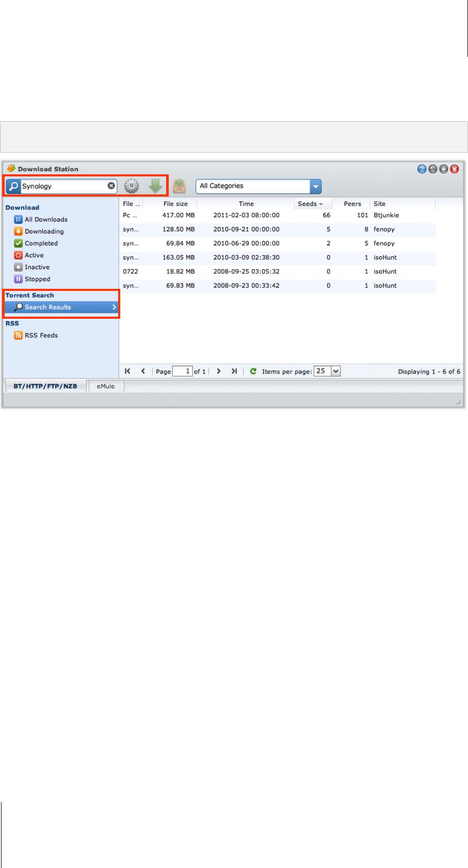
Task: Go to next results page
Action: (x=219, y=371)
